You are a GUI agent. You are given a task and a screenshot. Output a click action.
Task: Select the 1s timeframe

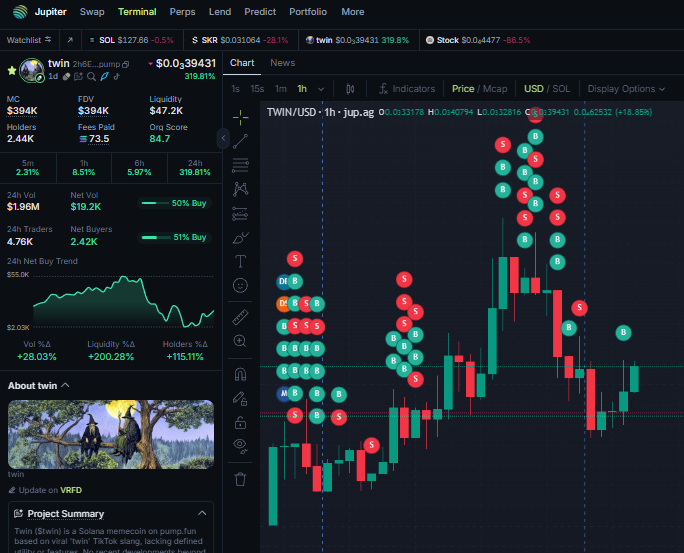(236, 89)
